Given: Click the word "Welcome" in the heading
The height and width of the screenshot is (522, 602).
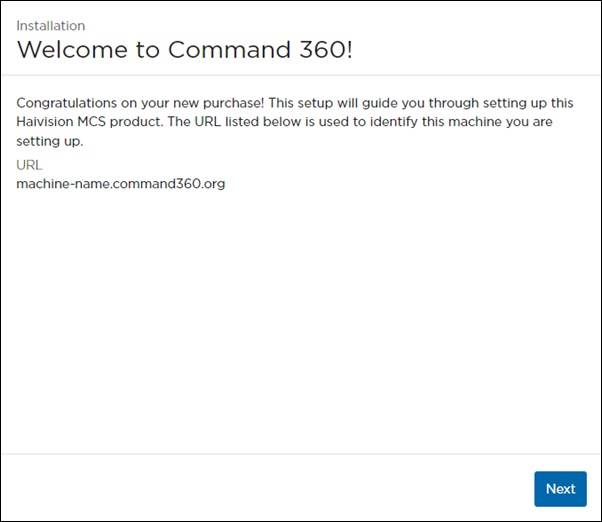Looking at the screenshot, I should (71, 50).
